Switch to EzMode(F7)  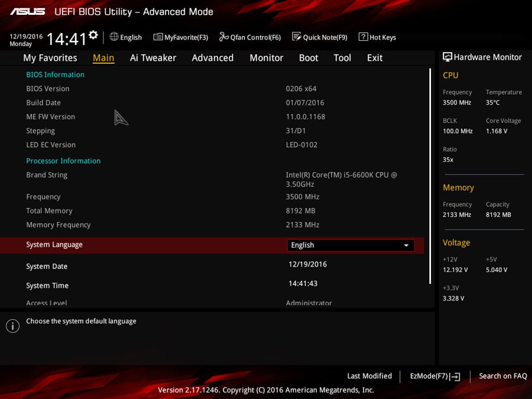[x=435, y=377]
